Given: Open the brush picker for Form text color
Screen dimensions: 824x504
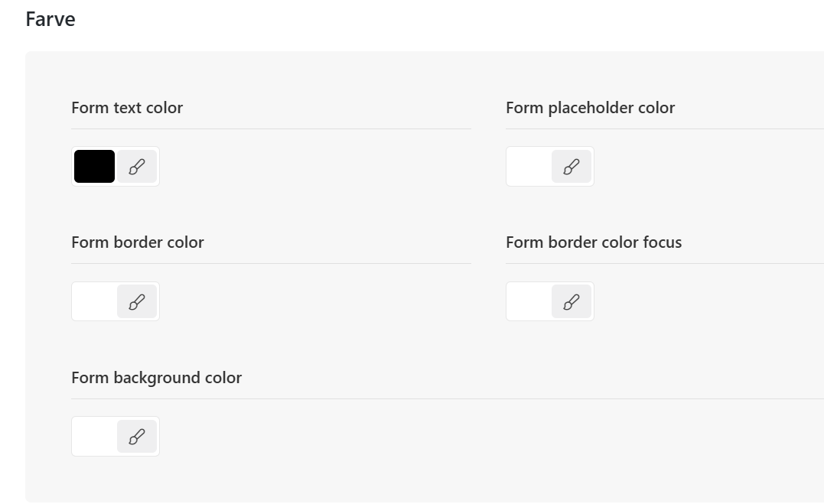Looking at the screenshot, I should pyautogui.click(x=137, y=167).
